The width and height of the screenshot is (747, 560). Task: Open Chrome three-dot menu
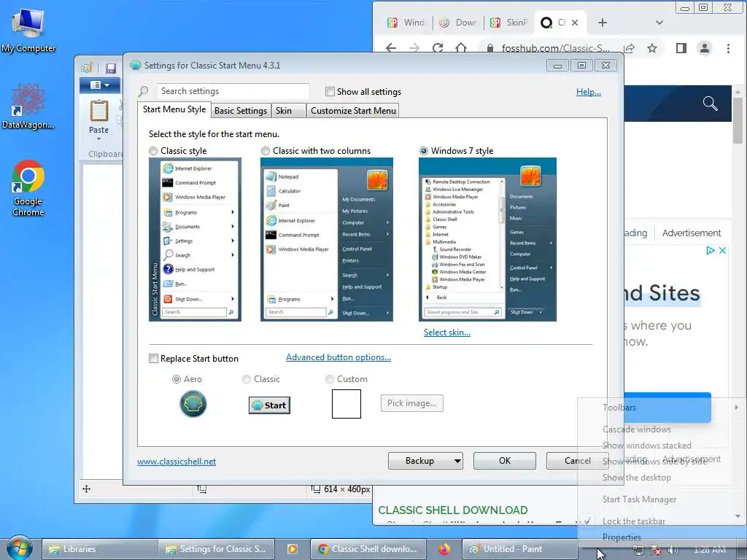pos(728,47)
